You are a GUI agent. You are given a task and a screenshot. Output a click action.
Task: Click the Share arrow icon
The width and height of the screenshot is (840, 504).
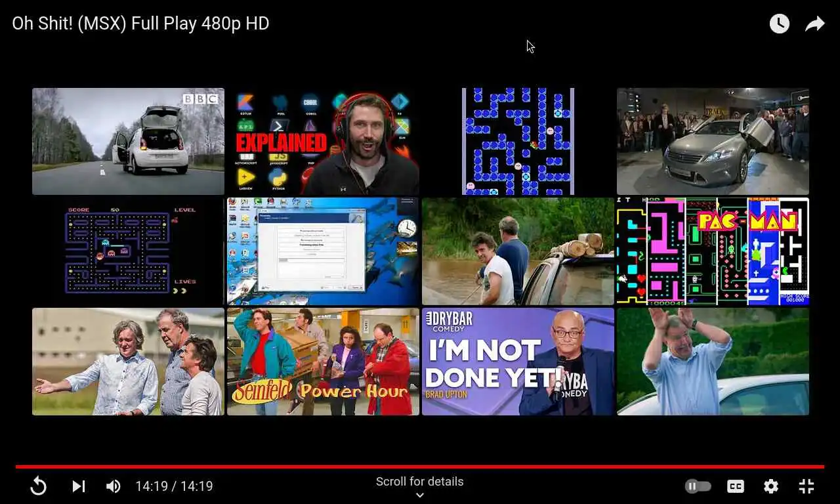[x=814, y=24]
